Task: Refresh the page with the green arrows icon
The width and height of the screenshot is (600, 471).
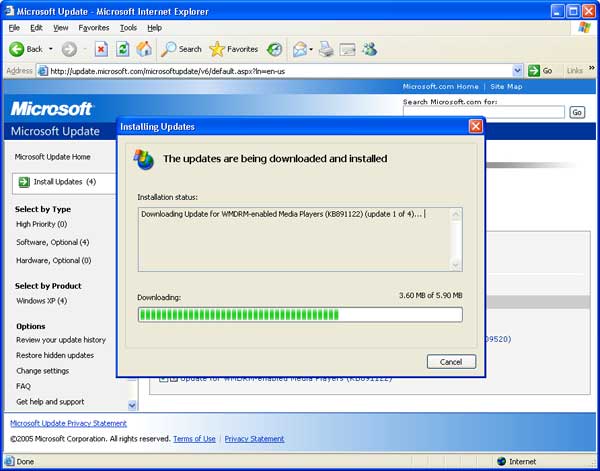Action: [x=122, y=49]
